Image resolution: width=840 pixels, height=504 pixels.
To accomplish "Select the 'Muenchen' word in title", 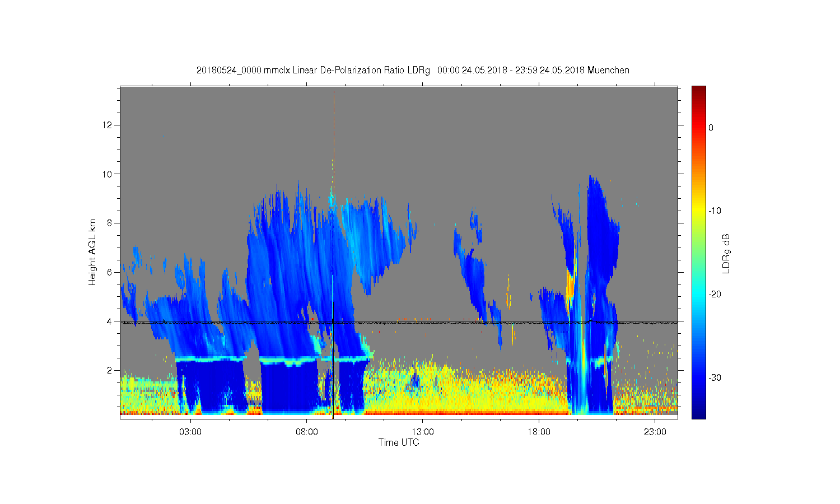I will tap(608, 71).
